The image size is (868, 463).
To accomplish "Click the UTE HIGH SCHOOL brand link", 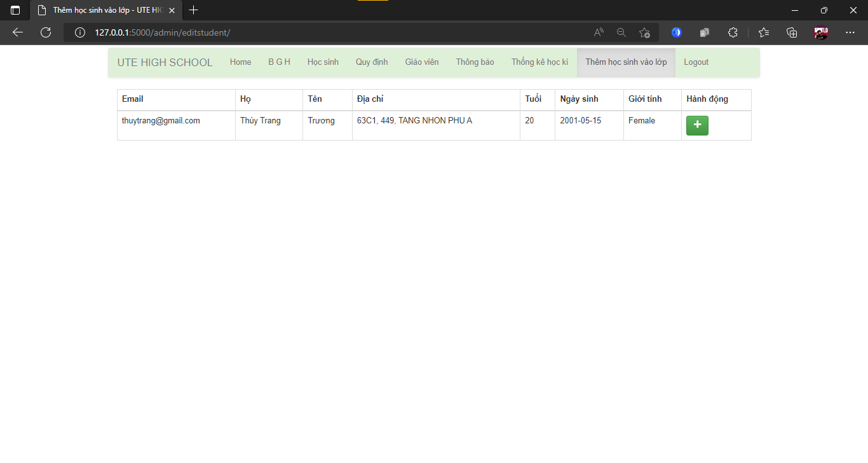I will click(165, 62).
